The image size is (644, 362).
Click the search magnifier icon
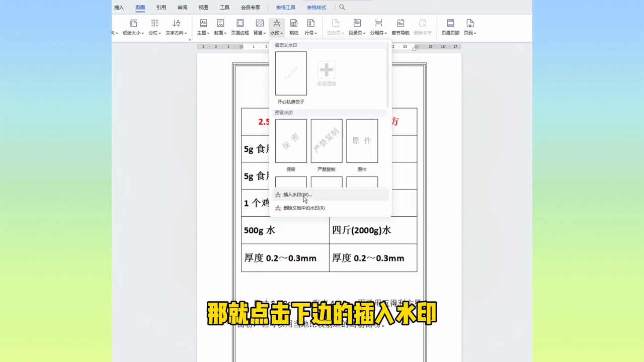(342, 7)
